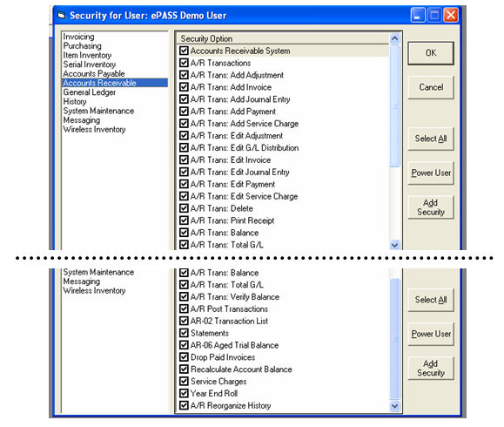Click upper Select All button
Viewport: 504px width, 427px height.
coord(431,139)
